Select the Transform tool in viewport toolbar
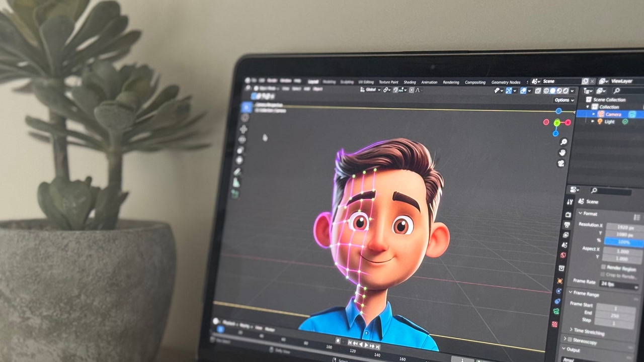The height and width of the screenshot is (362, 644). point(239,160)
